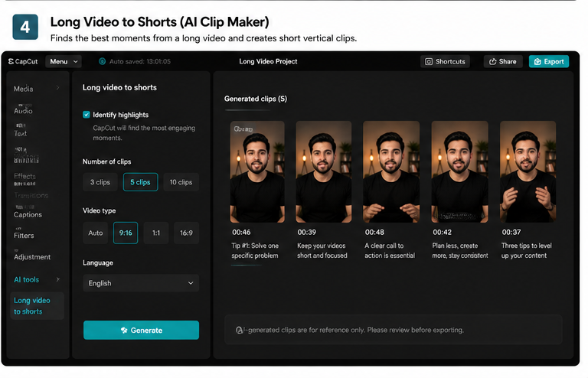Expand the Media chevron arrow
The image size is (588, 378).
[57, 88]
